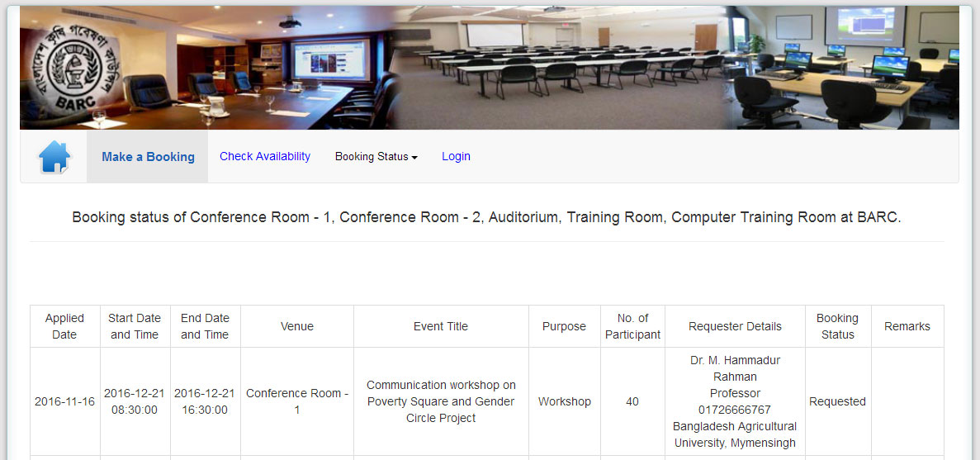The height and width of the screenshot is (460, 980).
Task: Open the Make a Booking tab
Action: pyautogui.click(x=148, y=157)
